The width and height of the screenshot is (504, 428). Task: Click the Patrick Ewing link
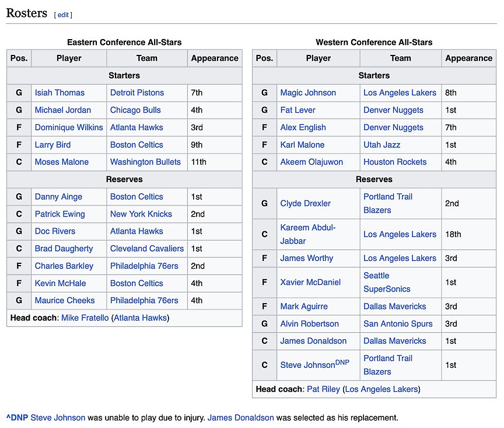60,214
